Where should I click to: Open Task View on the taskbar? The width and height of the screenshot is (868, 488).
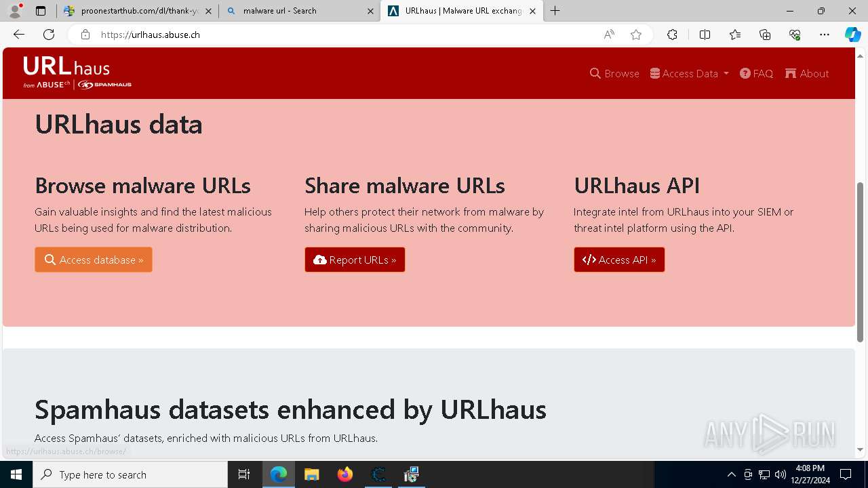click(244, 474)
